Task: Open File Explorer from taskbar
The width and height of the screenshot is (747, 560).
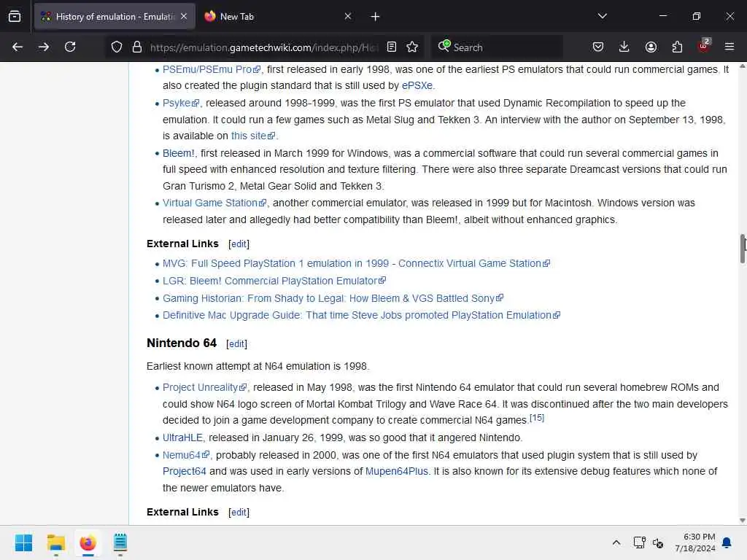Action: (55, 542)
